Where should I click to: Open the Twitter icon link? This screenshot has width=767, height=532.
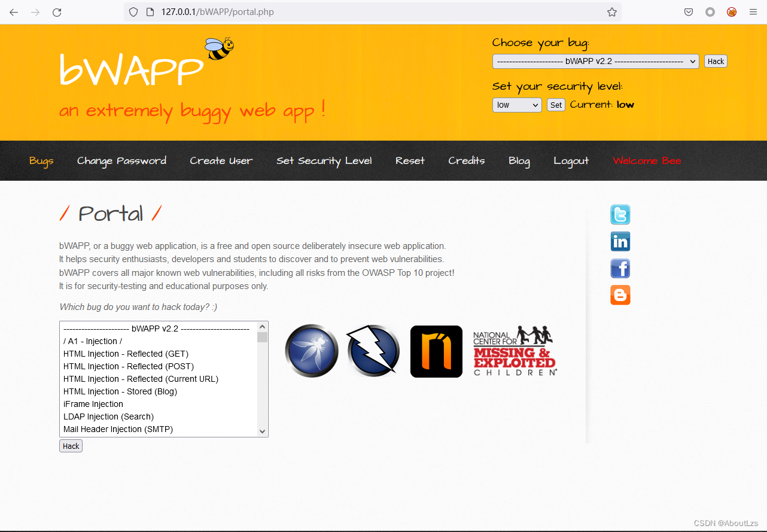[620, 214]
